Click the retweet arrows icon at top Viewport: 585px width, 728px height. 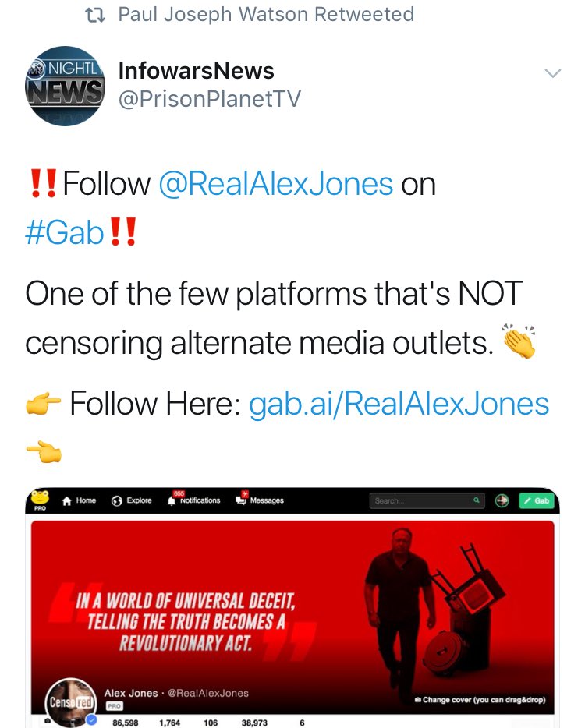(x=95, y=15)
